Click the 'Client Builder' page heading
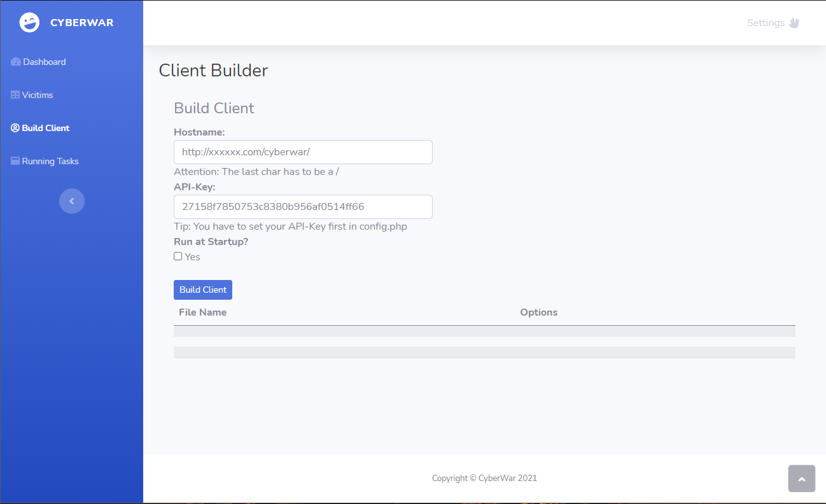826x504 pixels. (x=213, y=70)
